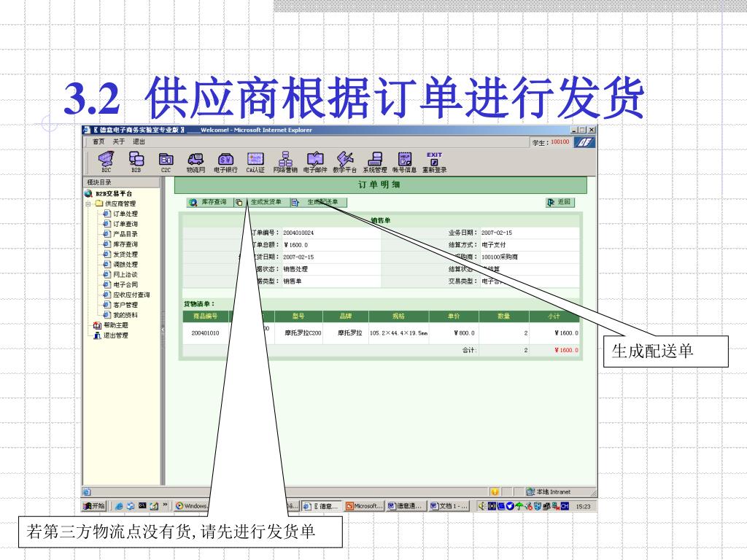This screenshot has height=560, width=747.
Task: Click the student ID 100100 label
Action: coord(560,142)
